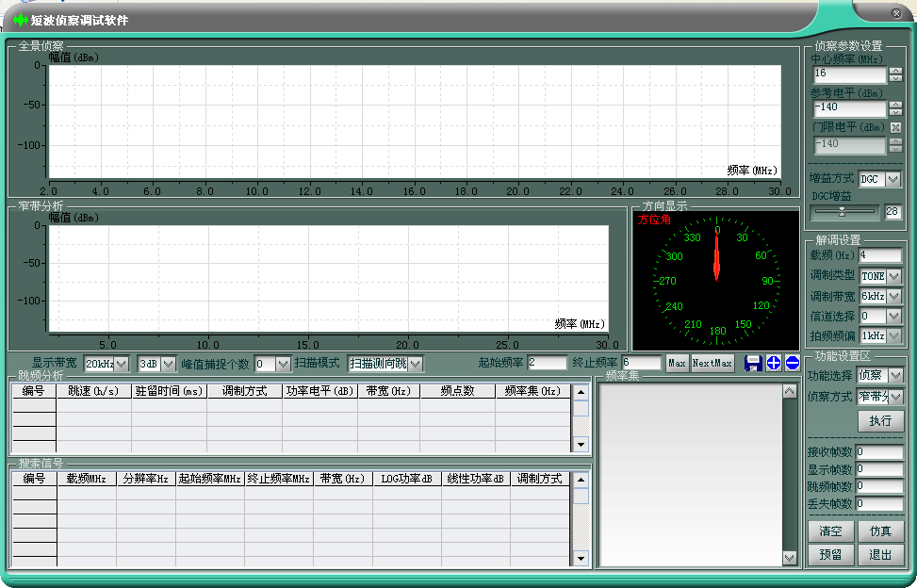917x588 pixels.
Task: Open the 增益方式 DGC dropdown
Action: click(893, 179)
